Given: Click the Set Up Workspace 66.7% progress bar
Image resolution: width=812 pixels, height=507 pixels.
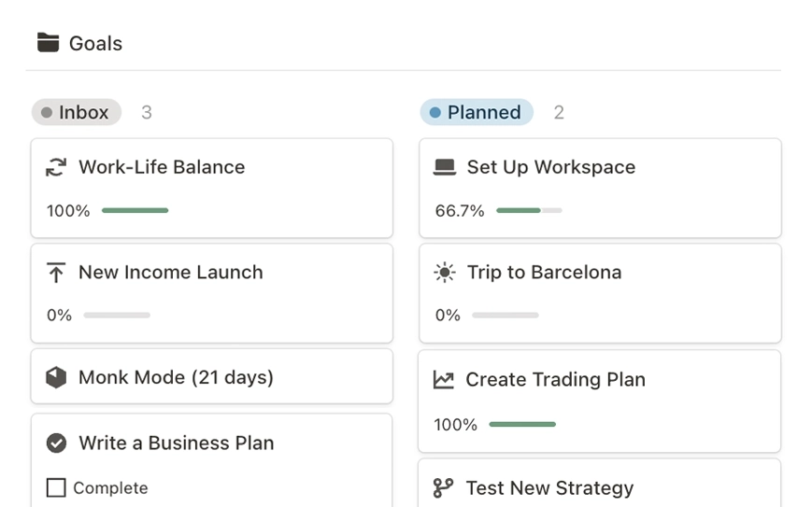Looking at the screenshot, I should pyautogui.click(x=529, y=211).
